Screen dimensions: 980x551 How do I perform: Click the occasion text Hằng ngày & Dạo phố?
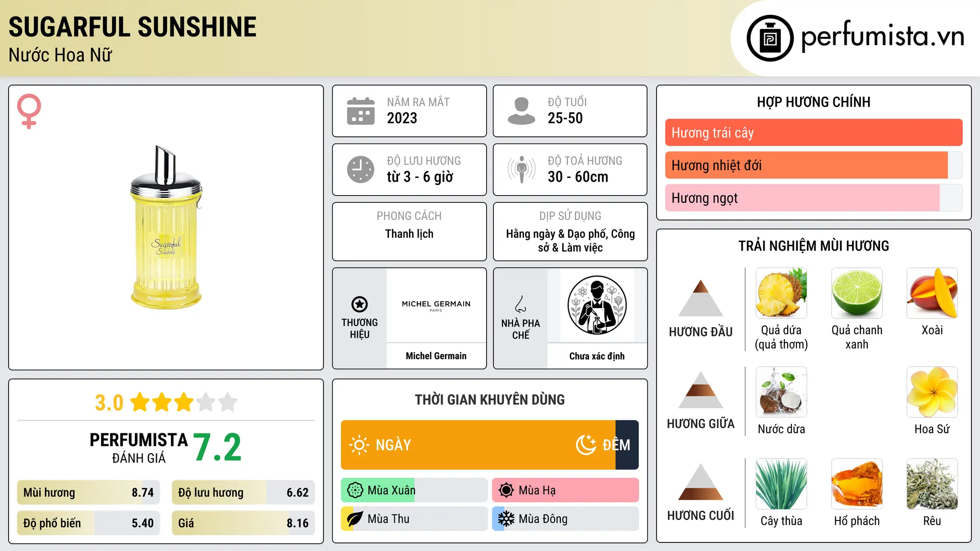point(557,234)
